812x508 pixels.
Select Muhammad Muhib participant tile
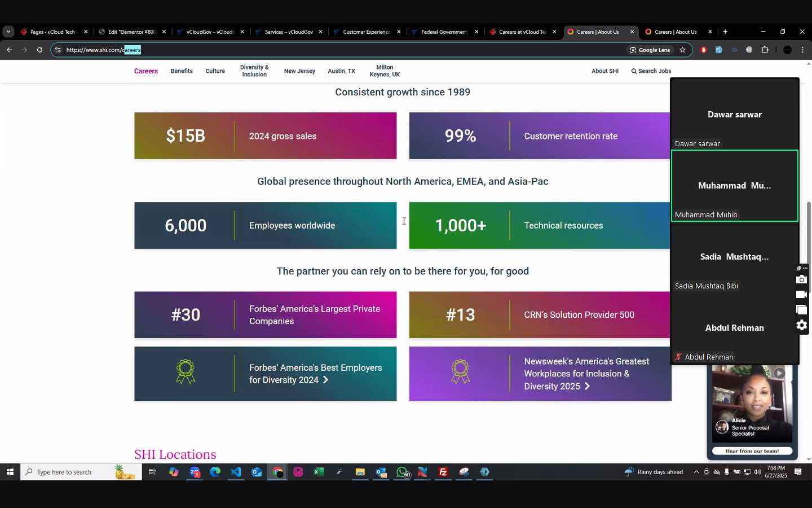tap(735, 186)
